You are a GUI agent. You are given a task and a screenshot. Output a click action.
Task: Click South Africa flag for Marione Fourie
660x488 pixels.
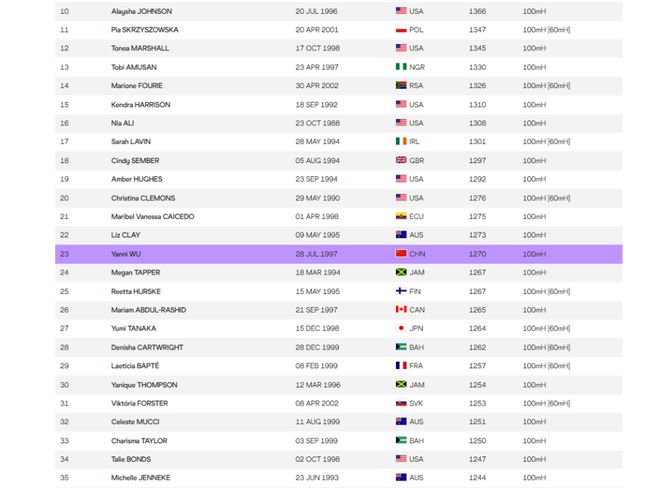click(x=401, y=85)
